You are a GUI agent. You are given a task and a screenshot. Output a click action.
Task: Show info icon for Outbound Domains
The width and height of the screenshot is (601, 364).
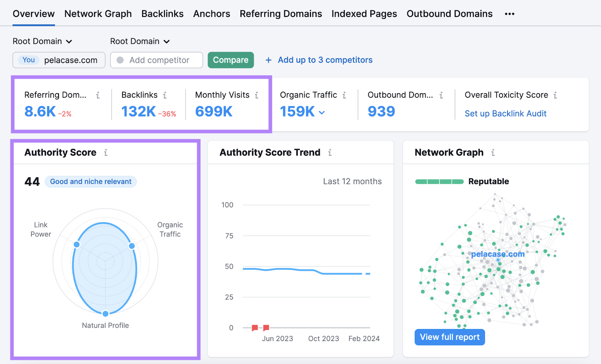[441, 95]
